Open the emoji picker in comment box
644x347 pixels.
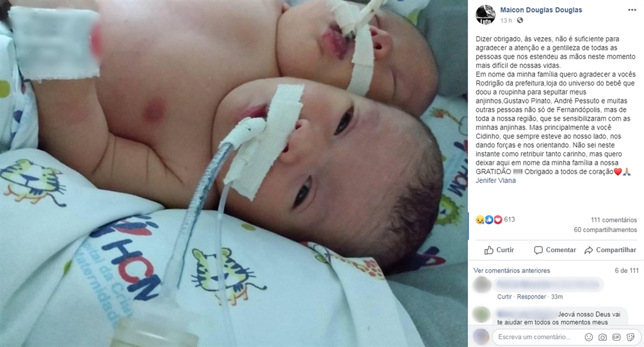tap(589, 337)
